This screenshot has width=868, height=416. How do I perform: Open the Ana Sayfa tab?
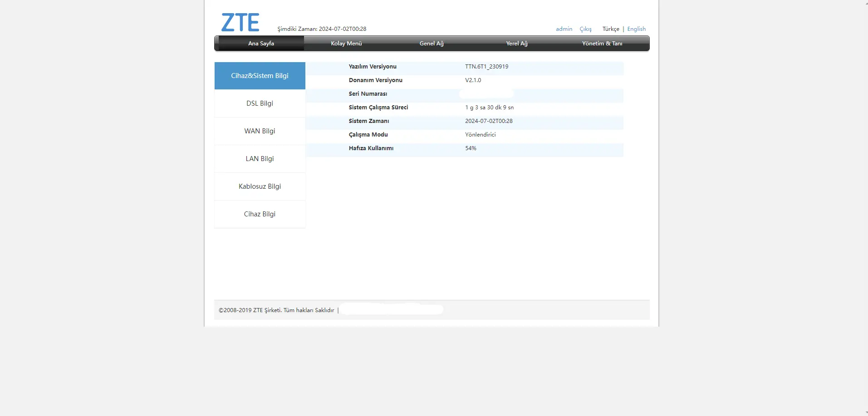[261, 44]
